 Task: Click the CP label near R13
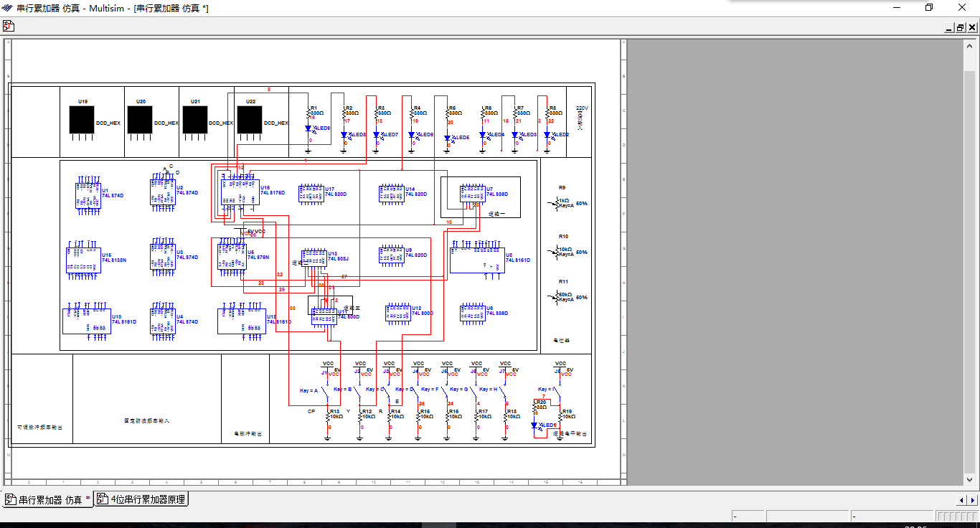click(311, 412)
